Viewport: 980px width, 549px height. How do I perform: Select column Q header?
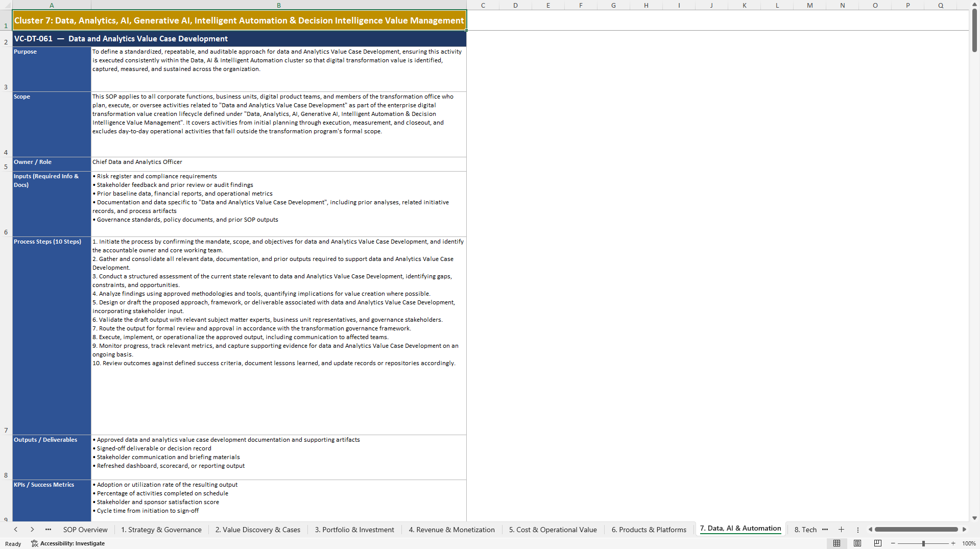(x=941, y=5)
